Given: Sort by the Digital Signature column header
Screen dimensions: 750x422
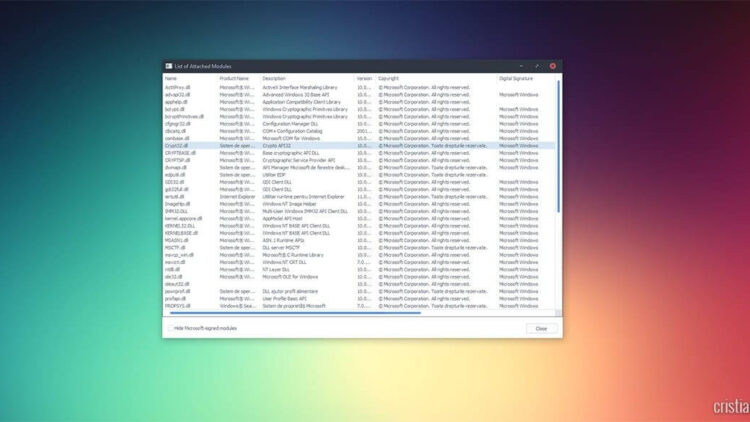Looking at the screenshot, I should pyautogui.click(x=516, y=78).
